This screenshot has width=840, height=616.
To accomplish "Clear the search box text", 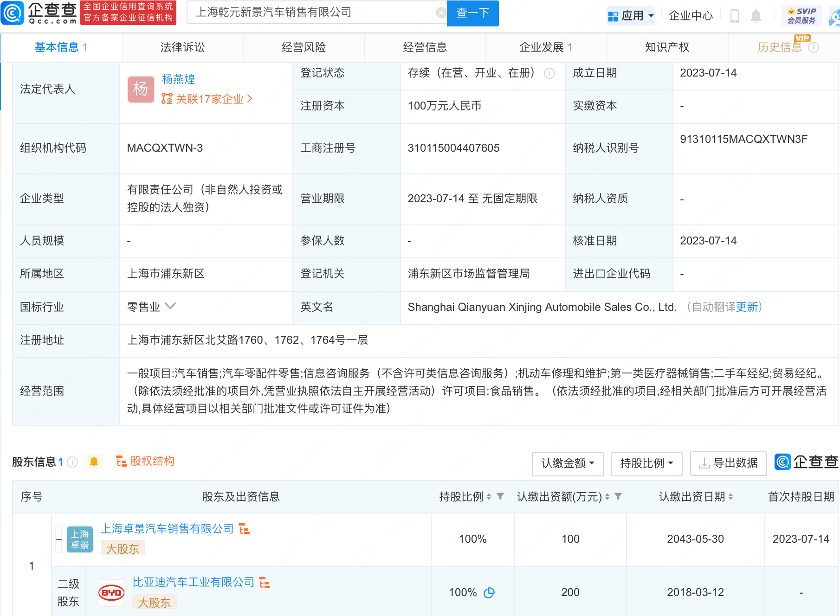I will tap(440, 13).
